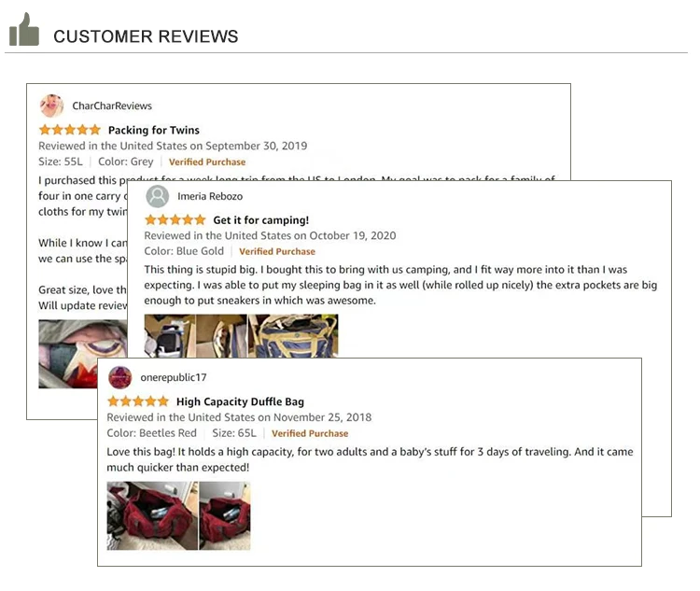View the second red duffle bag photo by onerepublic17
The width and height of the screenshot is (700, 591).
[x=225, y=515]
